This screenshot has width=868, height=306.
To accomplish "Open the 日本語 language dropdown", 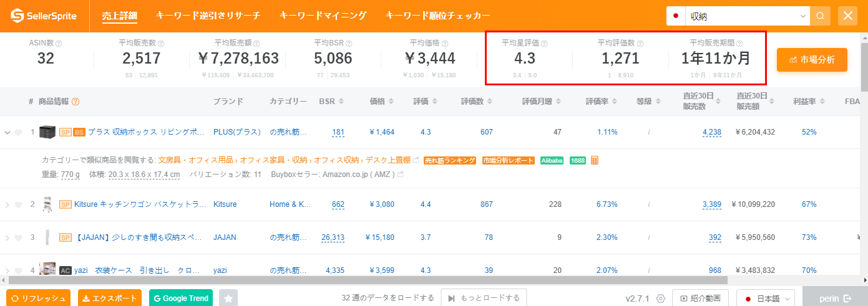I will click(x=766, y=299).
